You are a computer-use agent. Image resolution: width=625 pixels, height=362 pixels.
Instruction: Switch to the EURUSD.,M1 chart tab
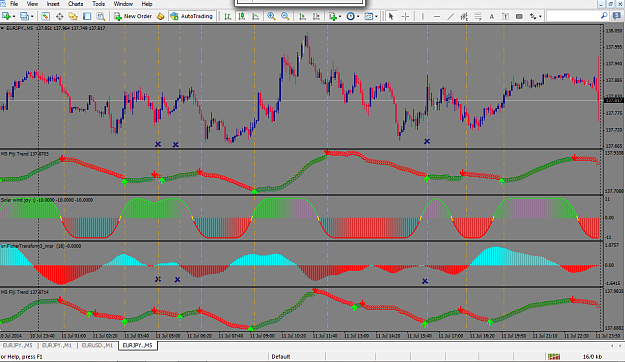(x=98, y=345)
